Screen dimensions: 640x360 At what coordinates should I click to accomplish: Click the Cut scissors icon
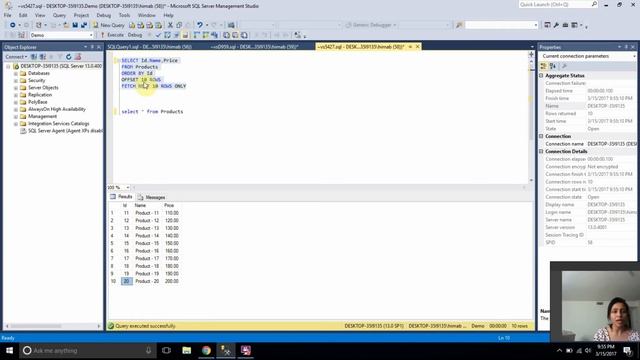[170, 25]
